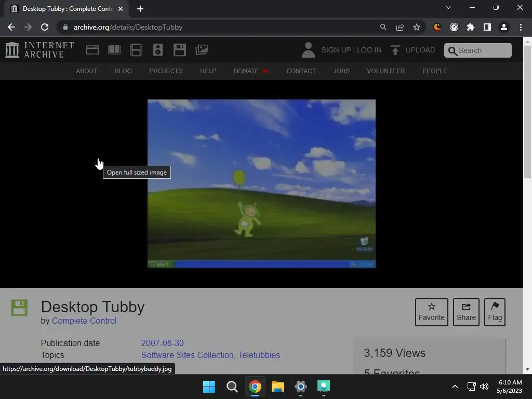
Task: Click the Upload arrow icon
Action: click(x=395, y=50)
